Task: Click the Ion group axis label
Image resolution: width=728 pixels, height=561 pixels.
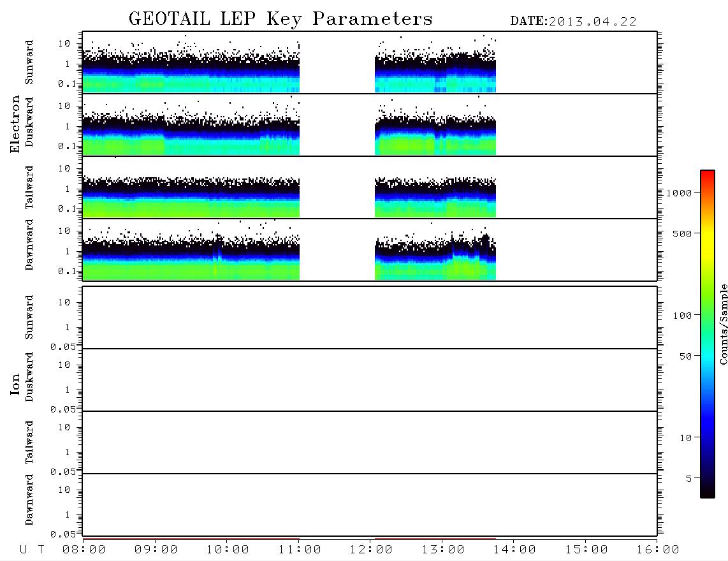Action: point(15,384)
